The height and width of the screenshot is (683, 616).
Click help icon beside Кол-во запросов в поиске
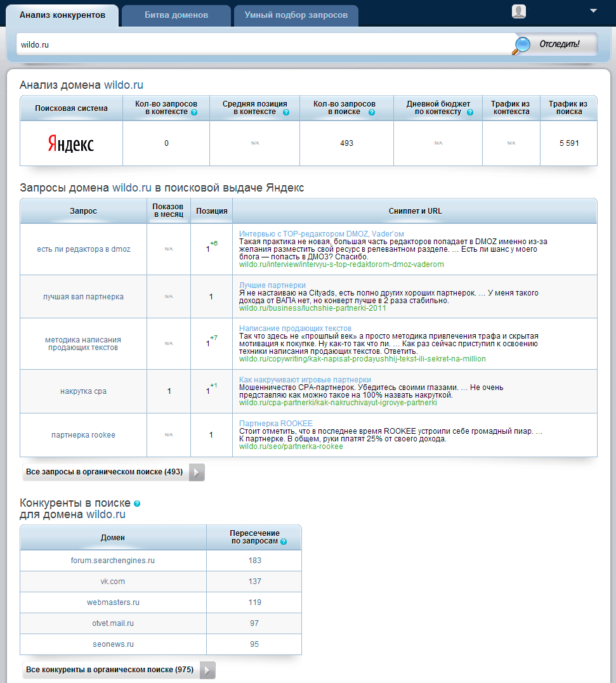click(x=372, y=112)
